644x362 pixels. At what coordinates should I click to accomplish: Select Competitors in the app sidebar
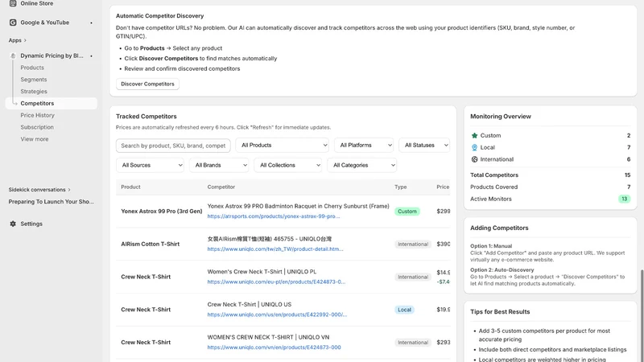point(52,104)
